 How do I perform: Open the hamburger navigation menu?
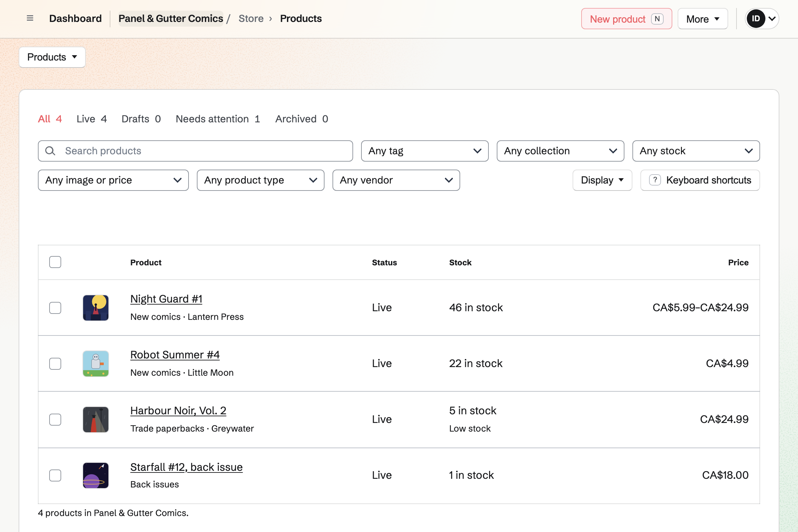pos(30,18)
